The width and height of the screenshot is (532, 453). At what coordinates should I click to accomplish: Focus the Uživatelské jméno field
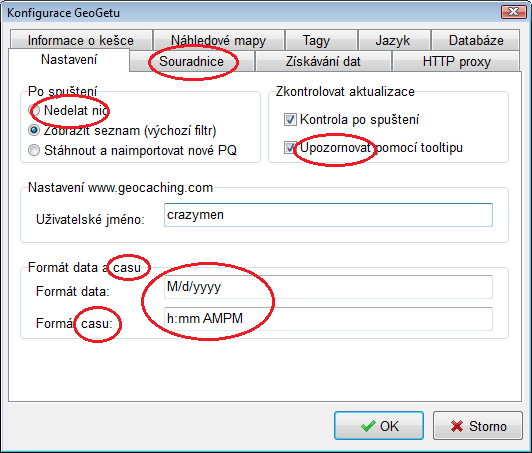pos(328,215)
